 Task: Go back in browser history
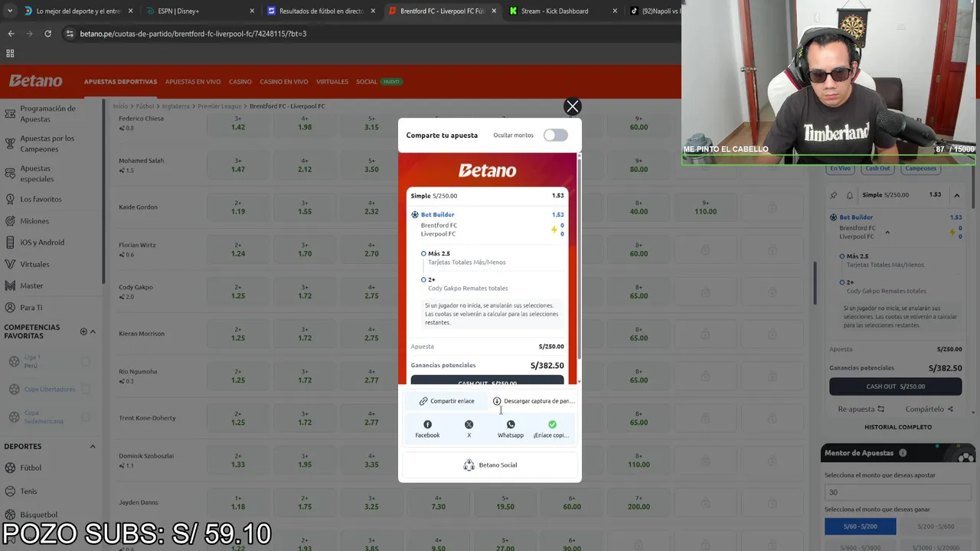pos(11,34)
